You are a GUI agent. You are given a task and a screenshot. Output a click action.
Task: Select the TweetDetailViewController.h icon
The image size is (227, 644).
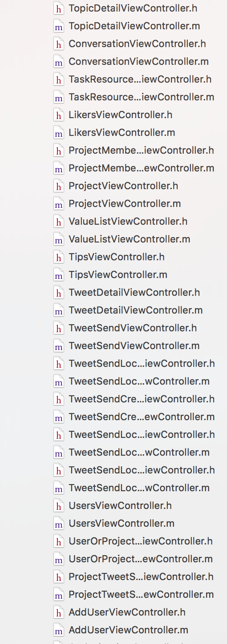click(x=58, y=293)
